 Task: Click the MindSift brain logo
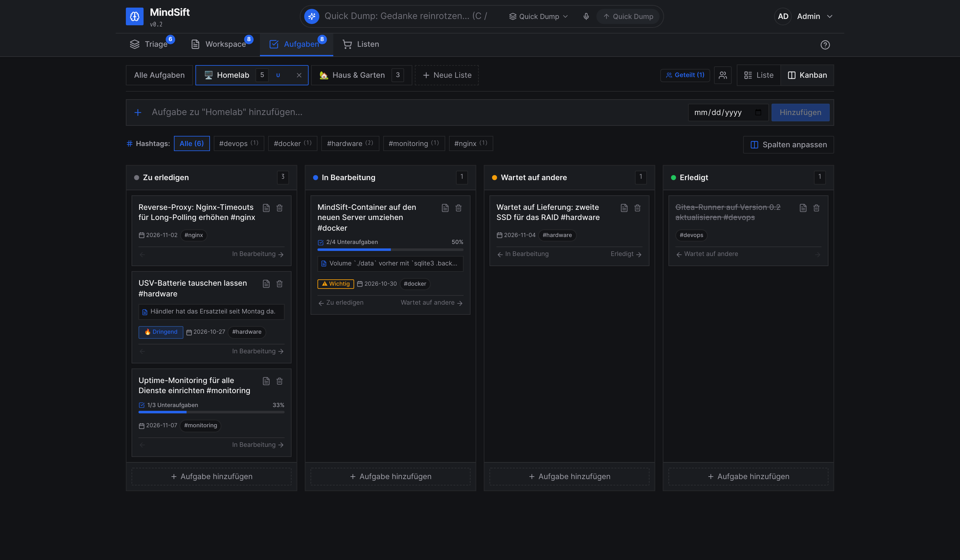point(134,16)
